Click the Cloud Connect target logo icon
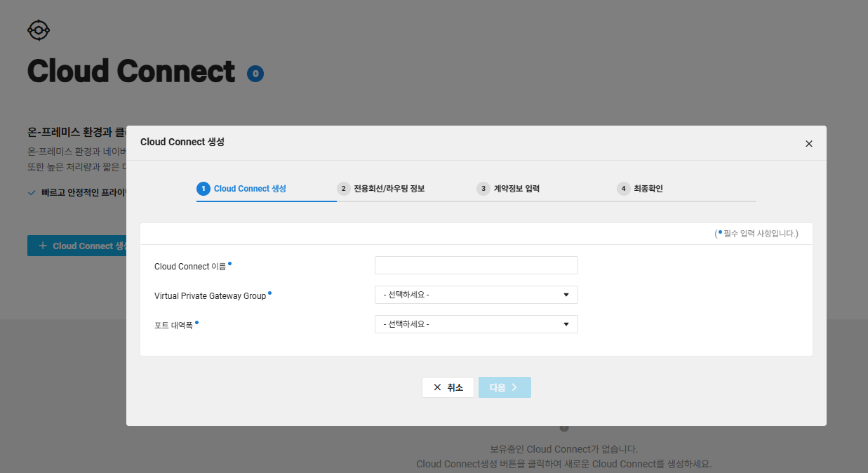This screenshot has width=868, height=473. (x=39, y=29)
